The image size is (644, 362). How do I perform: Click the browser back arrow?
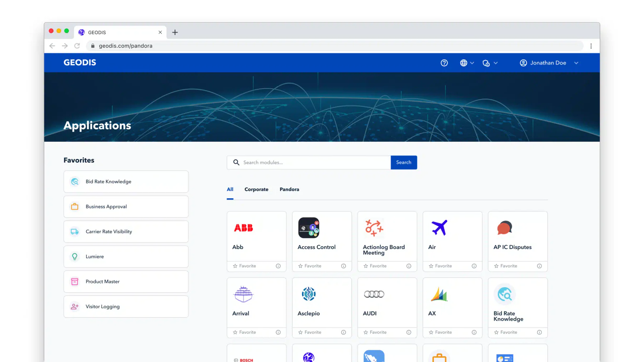tap(52, 46)
